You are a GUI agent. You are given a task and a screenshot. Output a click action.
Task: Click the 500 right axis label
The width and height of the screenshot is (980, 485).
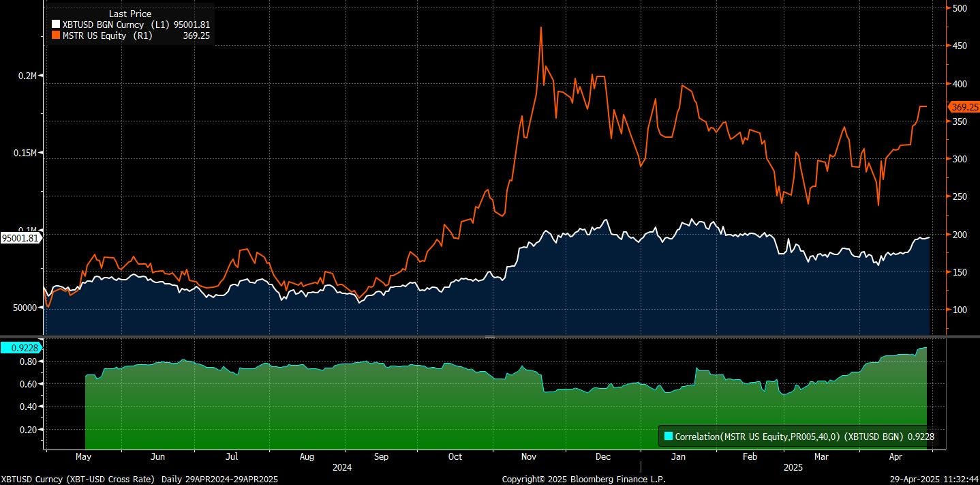[x=960, y=8]
